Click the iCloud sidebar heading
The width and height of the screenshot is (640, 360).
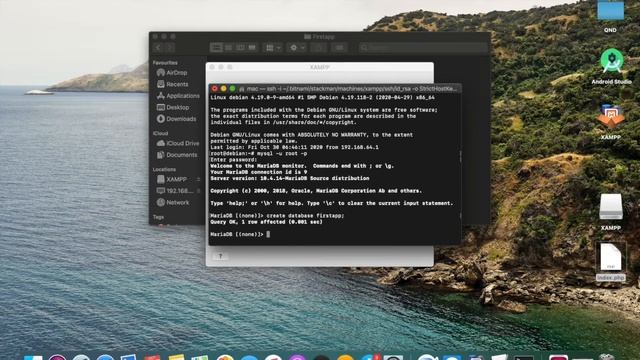click(160, 133)
